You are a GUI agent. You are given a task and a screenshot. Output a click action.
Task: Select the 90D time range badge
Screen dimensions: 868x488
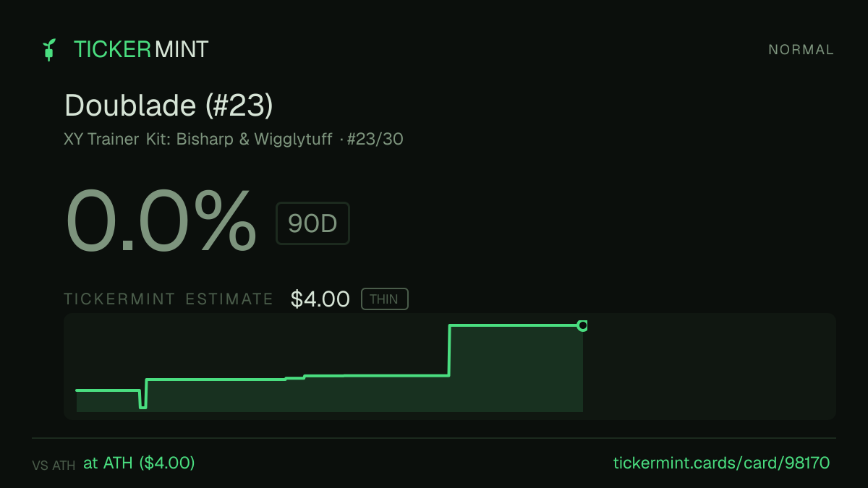[x=312, y=223]
